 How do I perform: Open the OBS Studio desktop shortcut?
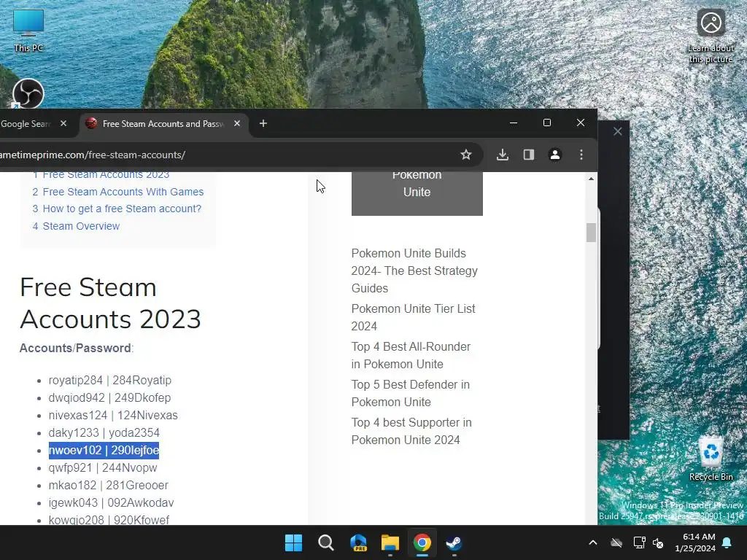coord(28,93)
